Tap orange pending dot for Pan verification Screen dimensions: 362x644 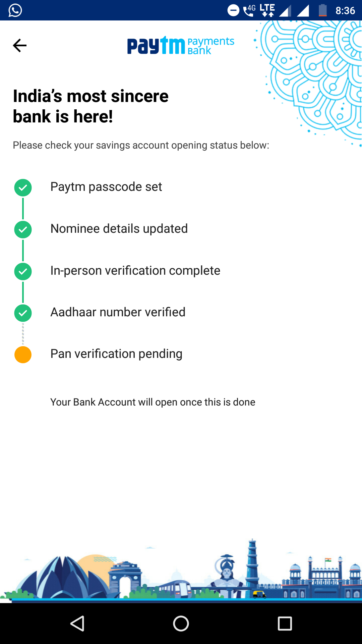[23, 355]
